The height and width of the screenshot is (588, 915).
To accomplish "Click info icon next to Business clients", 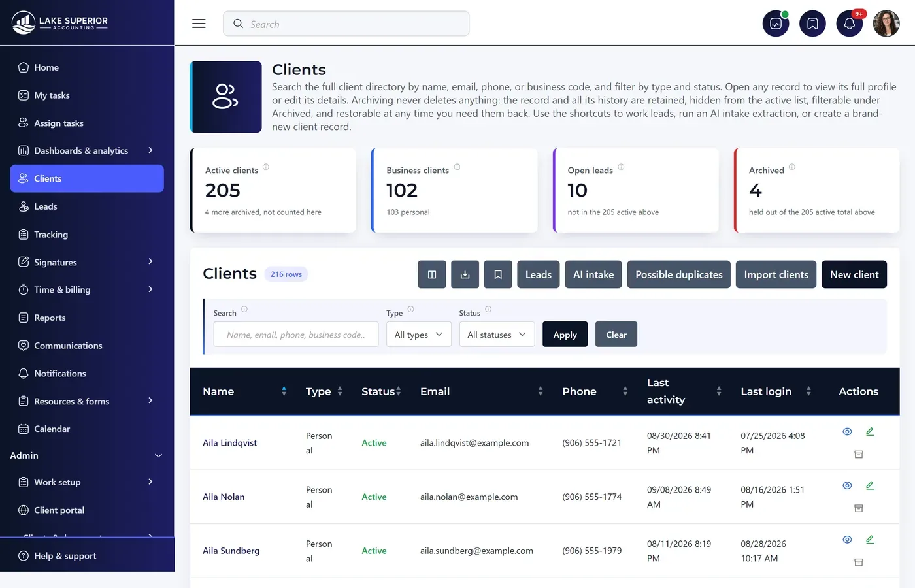I will tap(457, 167).
